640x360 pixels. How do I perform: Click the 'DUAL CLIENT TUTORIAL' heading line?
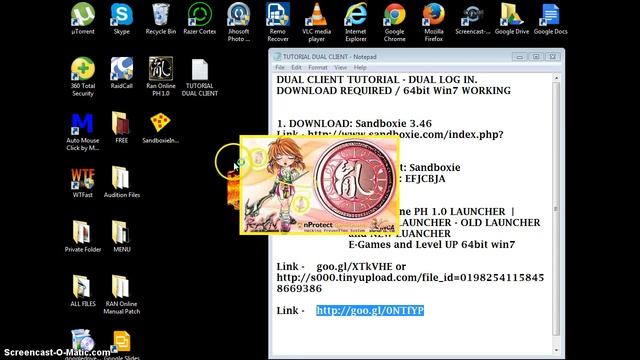click(x=377, y=80)
